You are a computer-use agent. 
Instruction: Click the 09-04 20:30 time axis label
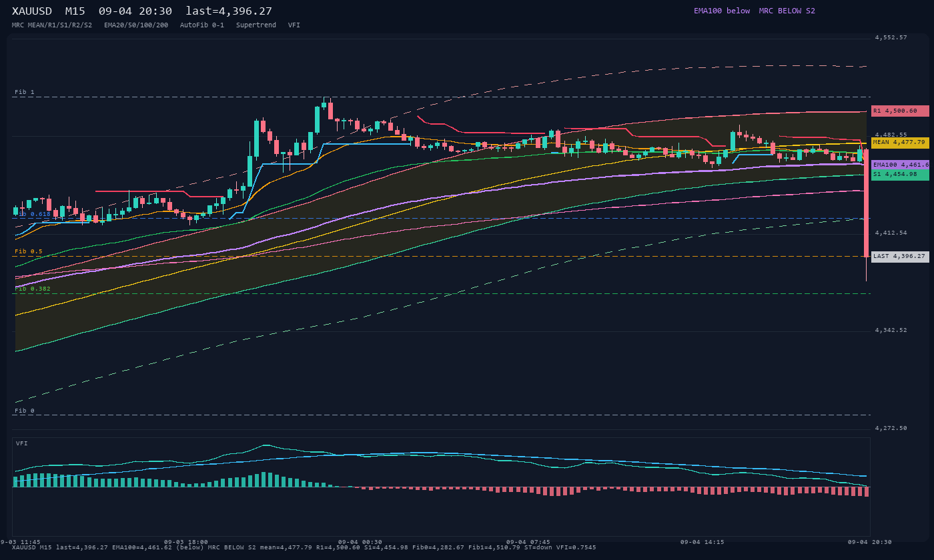click(870, 542)
